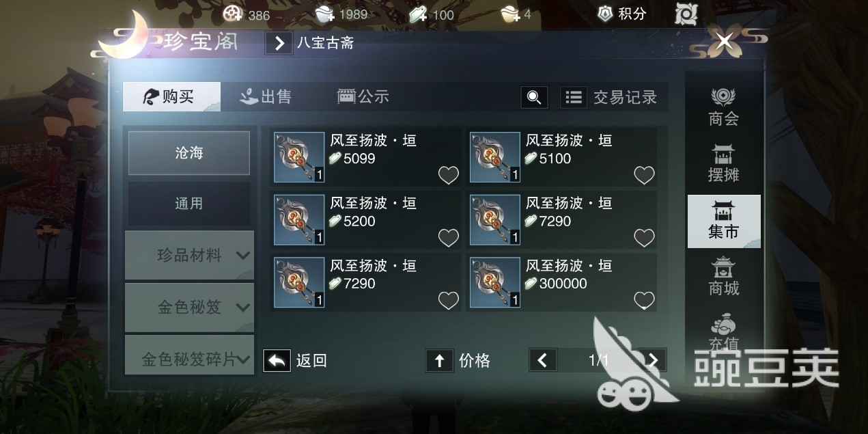The width and height of the screenshot is (868, 434).
Task: Favorite the 300000 priced item heart
Action: 644,300
